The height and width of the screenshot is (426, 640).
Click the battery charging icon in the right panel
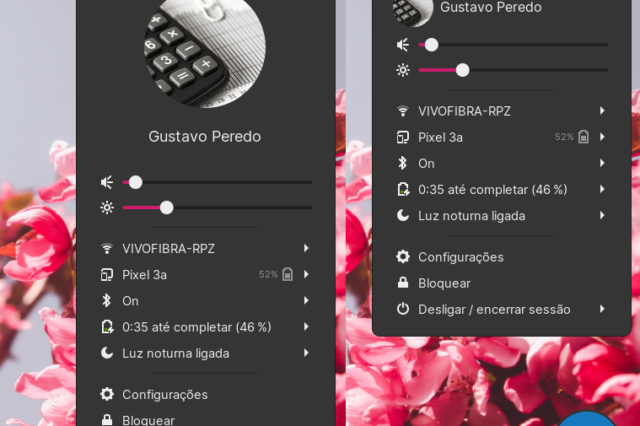click(x=403, y=189)
